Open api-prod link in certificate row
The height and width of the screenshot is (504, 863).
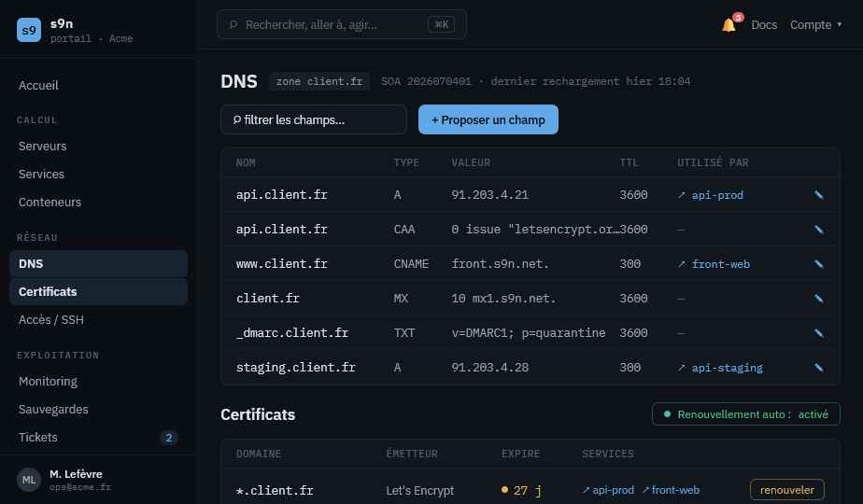point(608,490)
